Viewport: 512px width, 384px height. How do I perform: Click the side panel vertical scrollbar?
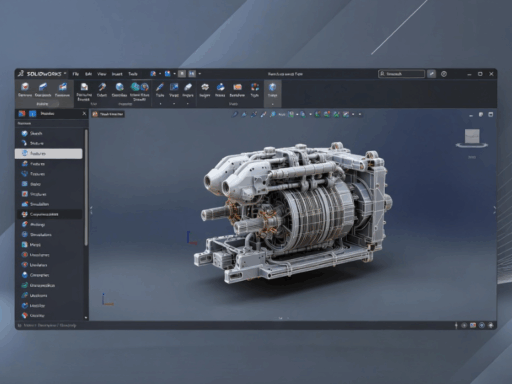point(86,187)
